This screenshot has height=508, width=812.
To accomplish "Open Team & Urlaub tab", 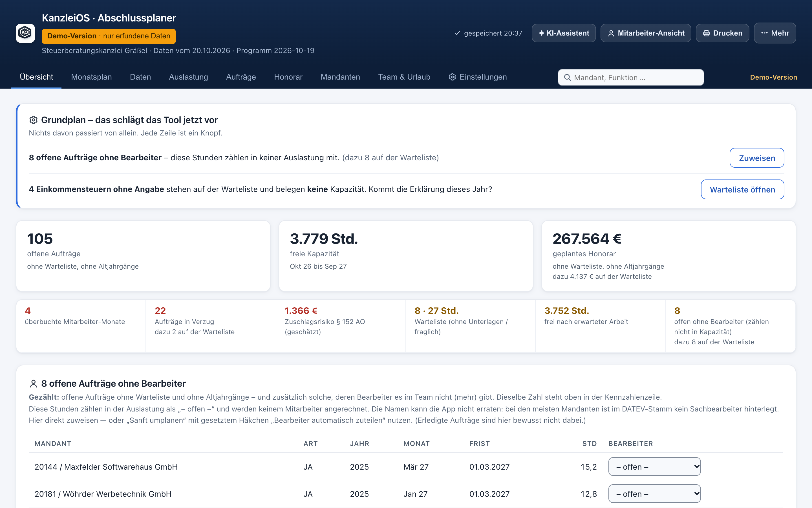I will pos(404,77).
